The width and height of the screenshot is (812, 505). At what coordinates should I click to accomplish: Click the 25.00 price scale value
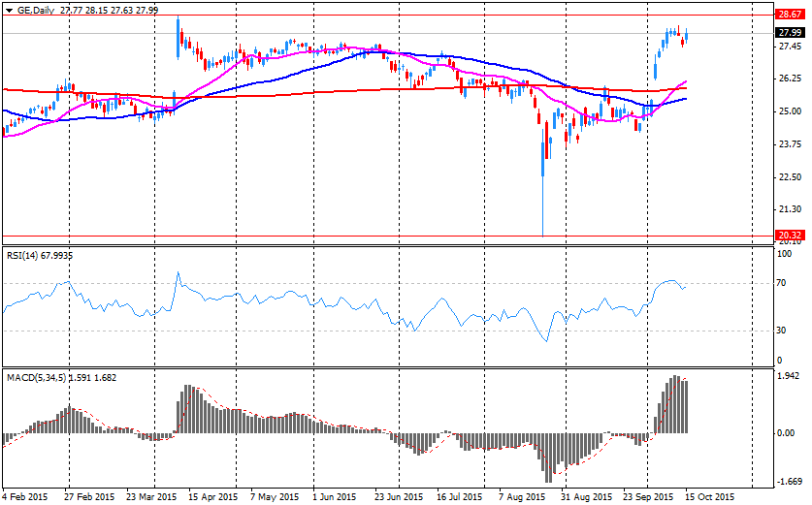[790, 111]
